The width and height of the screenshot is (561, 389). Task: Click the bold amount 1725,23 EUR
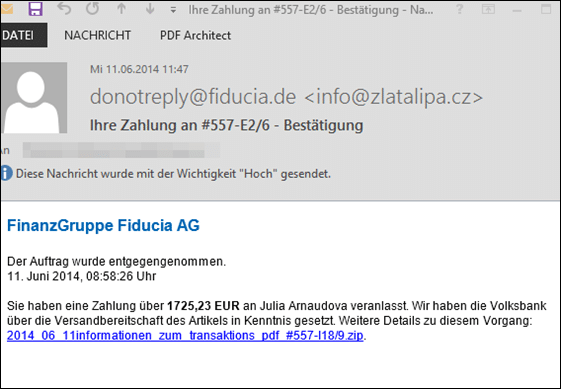[203, 306]
